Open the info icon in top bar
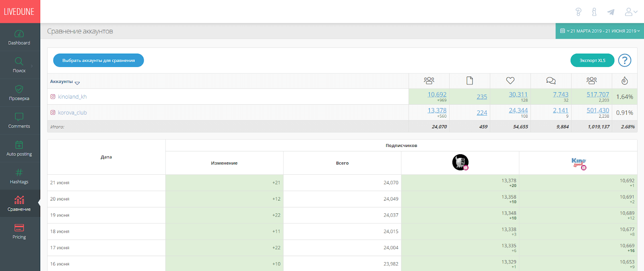The width and height of the screenshot is (644, 271). tap(594, 12)
